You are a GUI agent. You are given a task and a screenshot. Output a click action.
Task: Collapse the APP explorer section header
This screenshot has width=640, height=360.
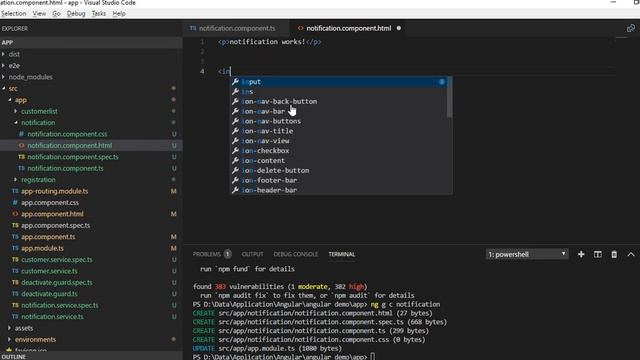tap(91, 42)
